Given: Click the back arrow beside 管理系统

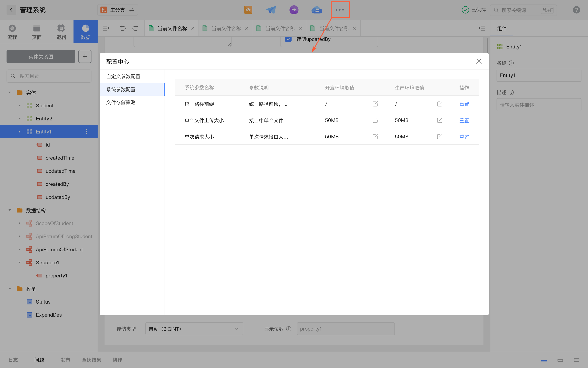Looking at the screenshot, I should click(x=11, y=10).
